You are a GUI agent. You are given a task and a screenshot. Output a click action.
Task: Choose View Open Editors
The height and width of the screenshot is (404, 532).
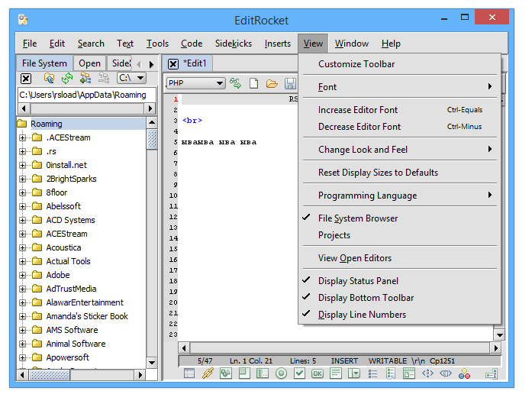tap(400, 258)
